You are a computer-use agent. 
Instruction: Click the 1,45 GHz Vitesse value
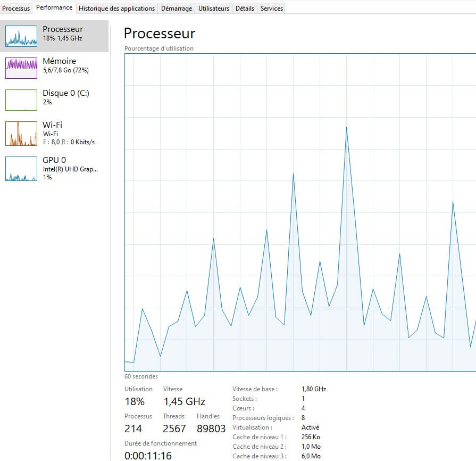click(184, 401)
